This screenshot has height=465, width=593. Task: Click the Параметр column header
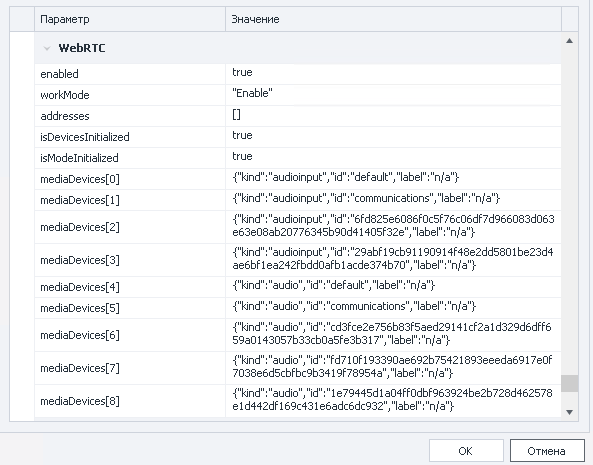[130, 19]
